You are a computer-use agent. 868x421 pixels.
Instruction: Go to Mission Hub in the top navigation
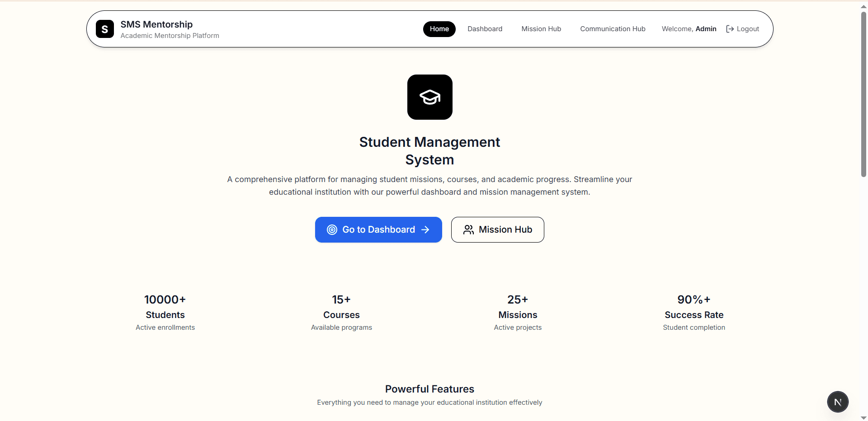click(541, 29)
